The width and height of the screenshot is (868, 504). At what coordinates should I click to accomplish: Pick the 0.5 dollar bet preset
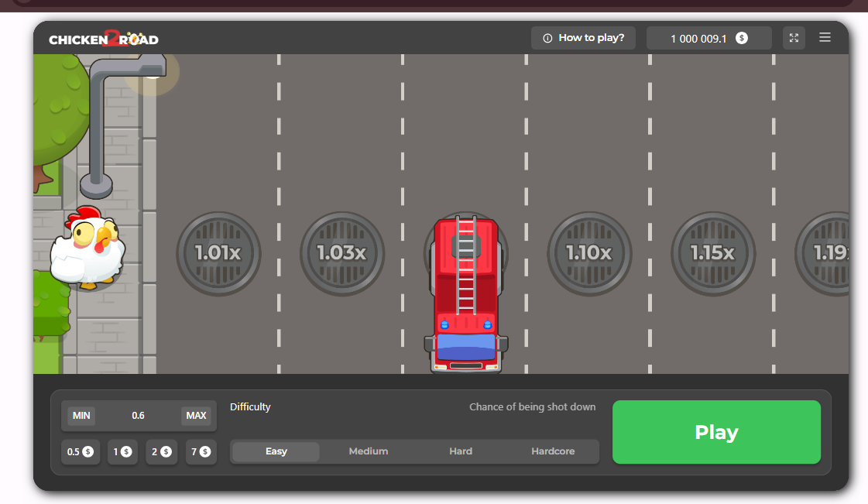pyautogui.click(x=80, y=452)
